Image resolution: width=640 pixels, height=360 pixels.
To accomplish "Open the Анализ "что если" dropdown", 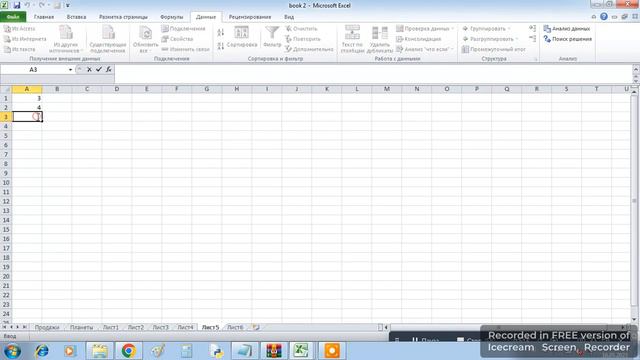I will 424,49.
